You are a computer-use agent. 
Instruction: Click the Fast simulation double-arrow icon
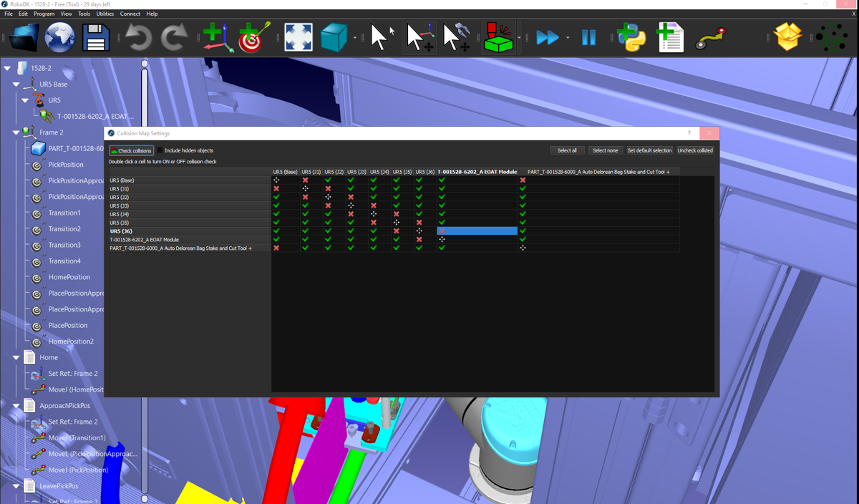pos(548,37)
